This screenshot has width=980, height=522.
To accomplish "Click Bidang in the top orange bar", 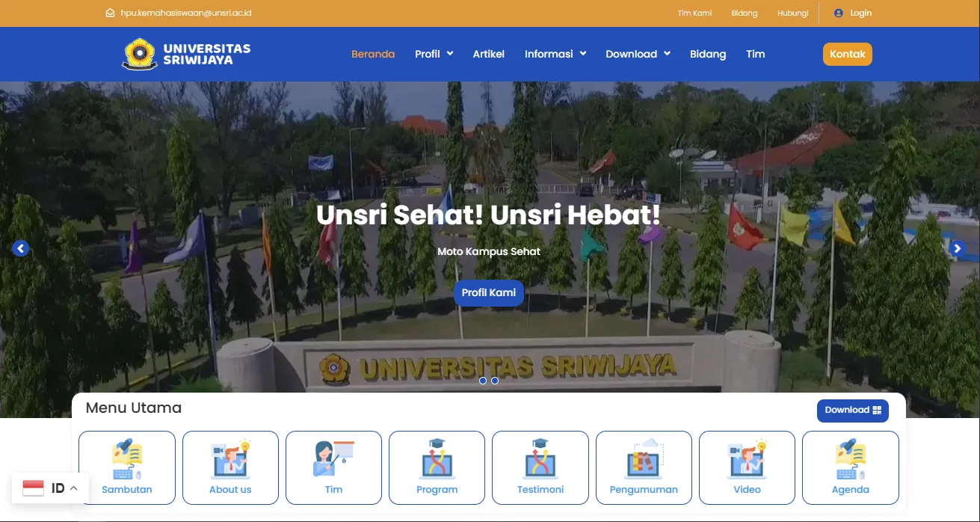I will pos(745,13).
